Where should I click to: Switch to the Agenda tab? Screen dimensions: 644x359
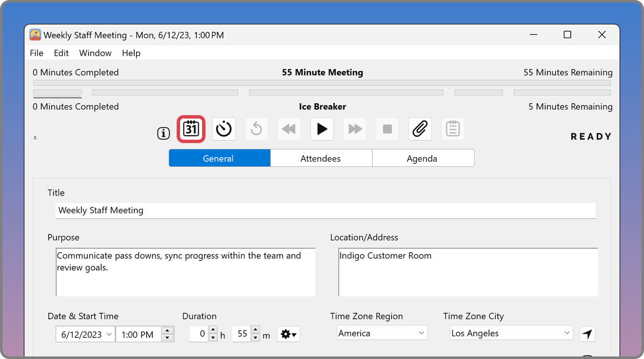coord(422,158)
